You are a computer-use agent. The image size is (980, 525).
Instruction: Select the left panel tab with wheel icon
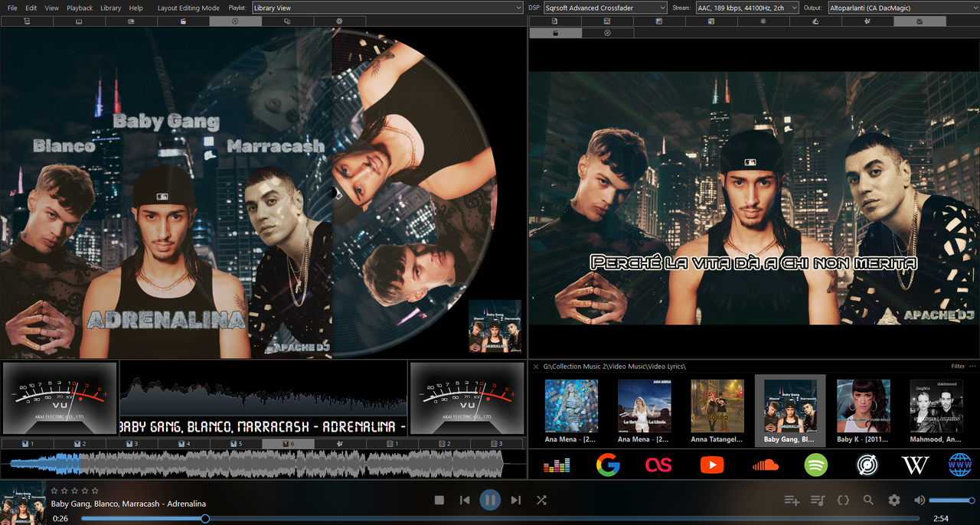tap(339, 21)
